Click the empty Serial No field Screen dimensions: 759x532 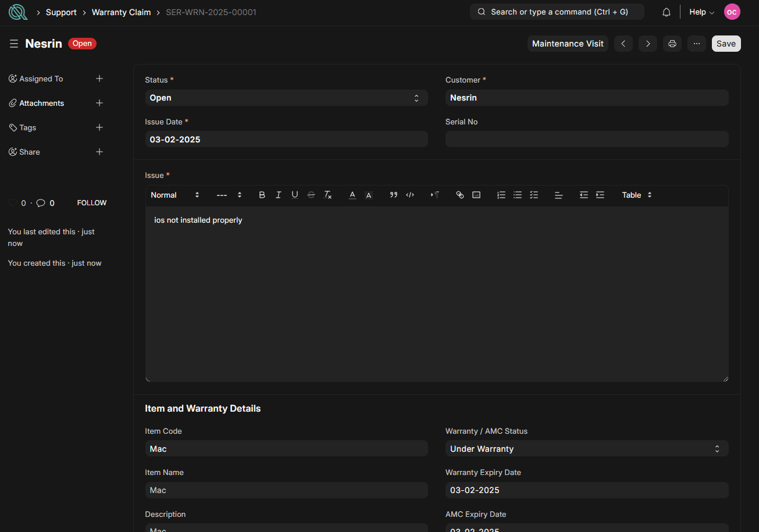pos(587,139)
